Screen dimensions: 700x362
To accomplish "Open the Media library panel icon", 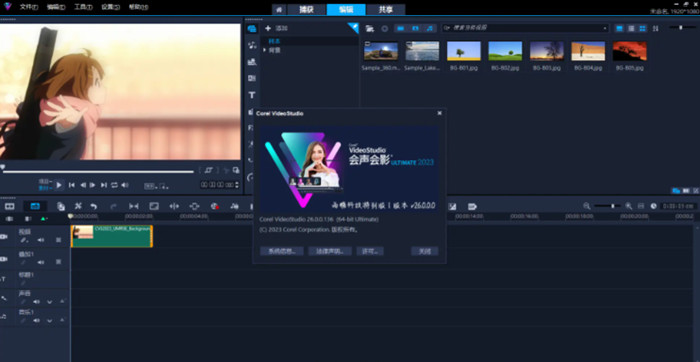I will [x=252, y=29].
